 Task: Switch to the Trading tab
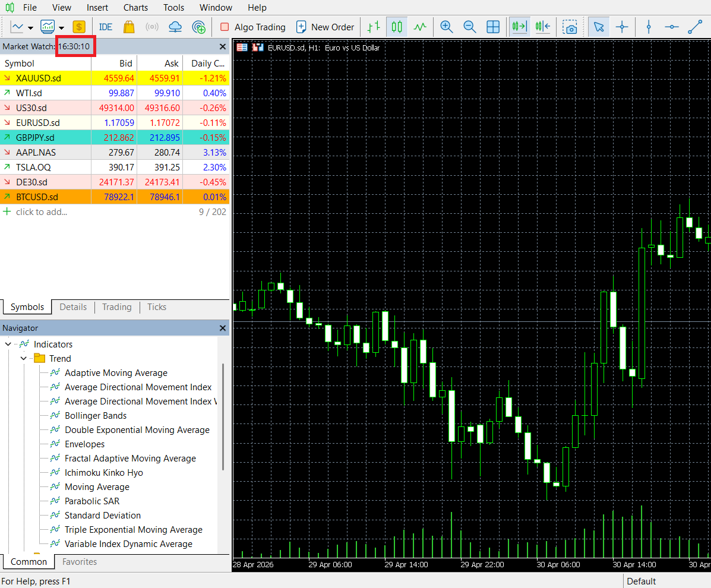tap(116, 307)
